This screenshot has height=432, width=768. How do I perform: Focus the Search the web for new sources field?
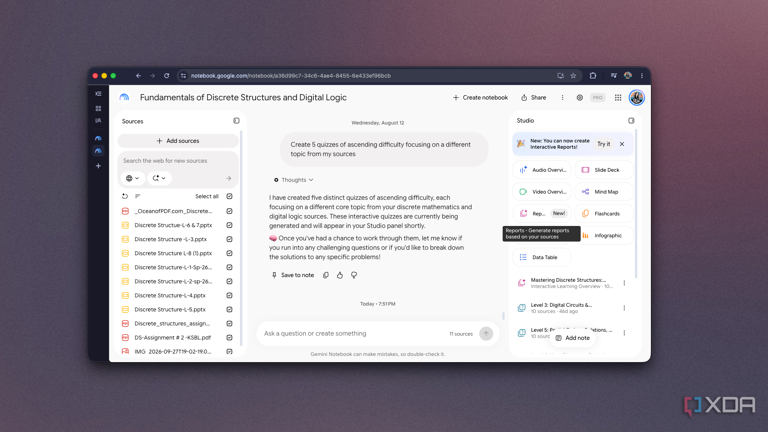176,161
